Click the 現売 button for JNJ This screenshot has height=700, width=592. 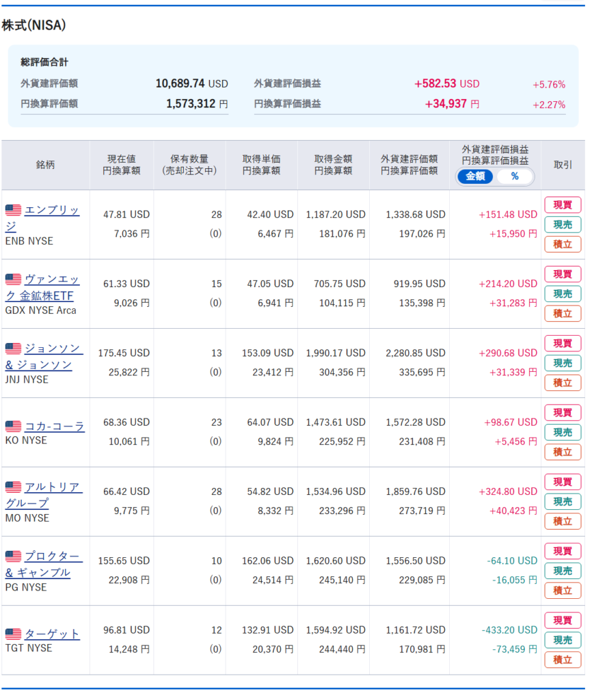click(563, 363)
